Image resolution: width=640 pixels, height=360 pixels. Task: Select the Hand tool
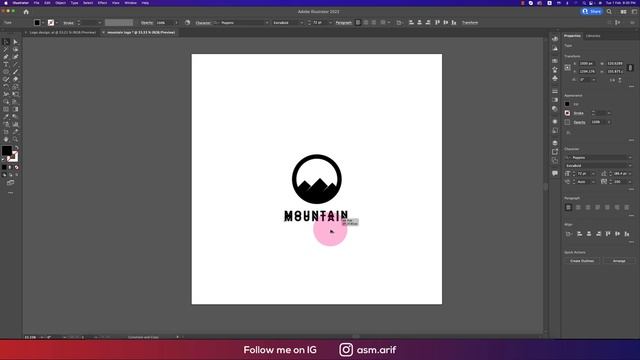point(6,139)
